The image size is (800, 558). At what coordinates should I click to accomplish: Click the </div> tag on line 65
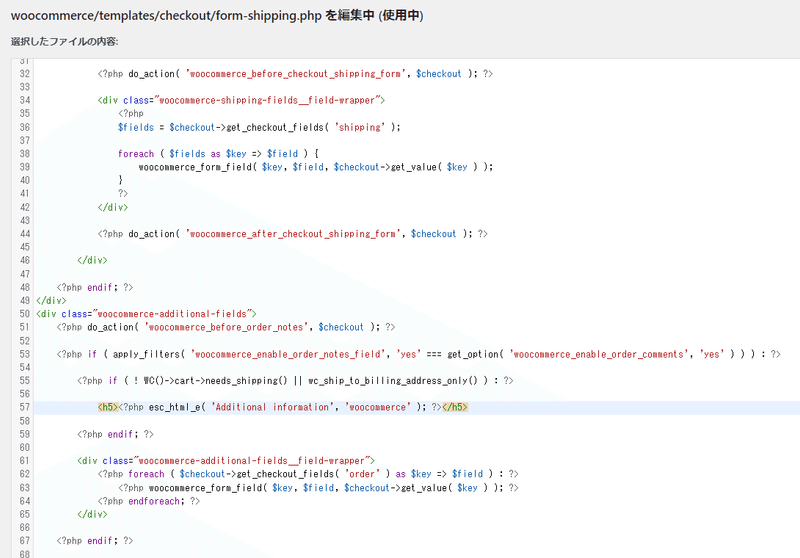(x=92, y=514)
